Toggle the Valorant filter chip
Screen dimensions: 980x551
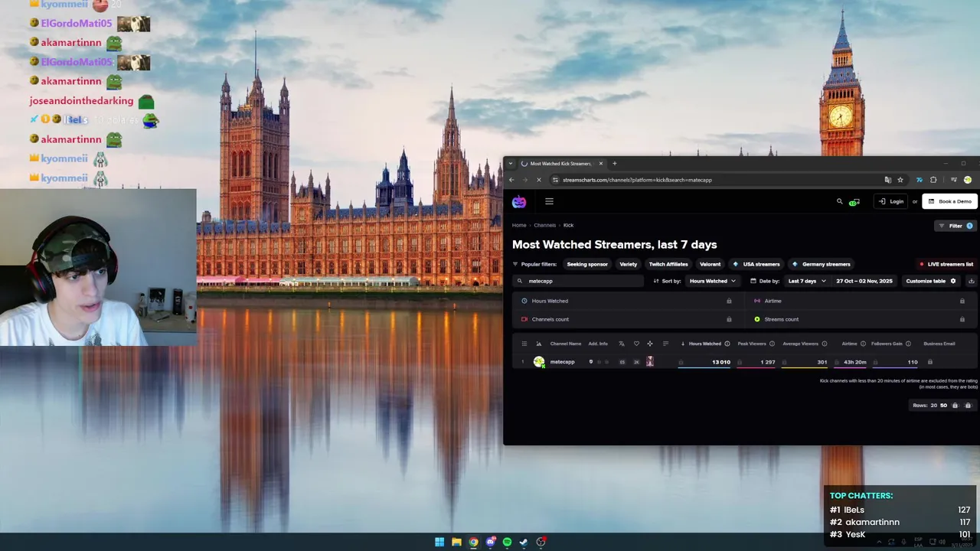click(710, 264)
